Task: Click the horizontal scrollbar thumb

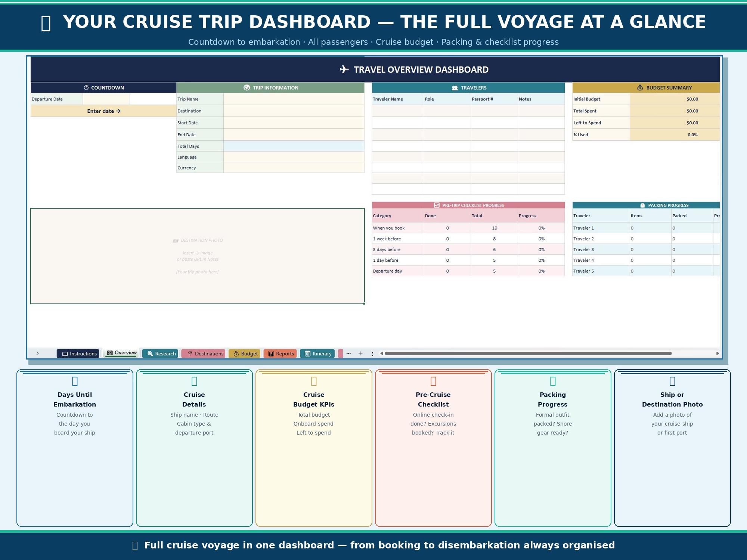Action: [528, 353]
